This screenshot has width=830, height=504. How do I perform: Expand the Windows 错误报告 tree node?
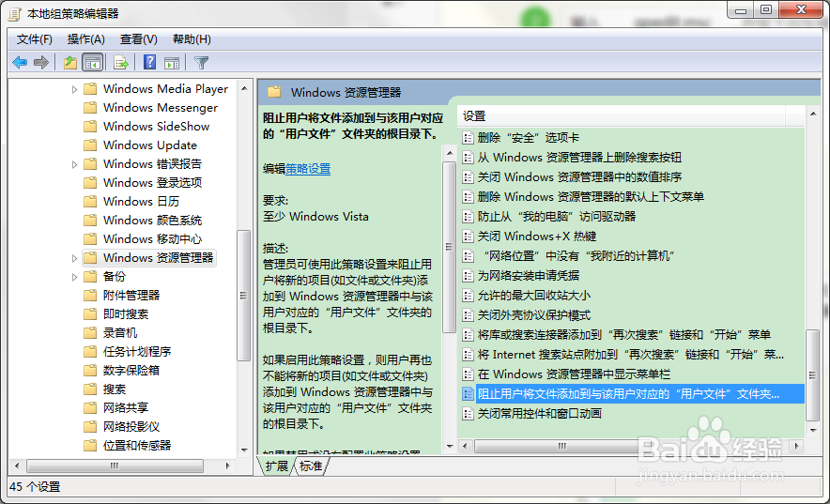pos(74,164)
